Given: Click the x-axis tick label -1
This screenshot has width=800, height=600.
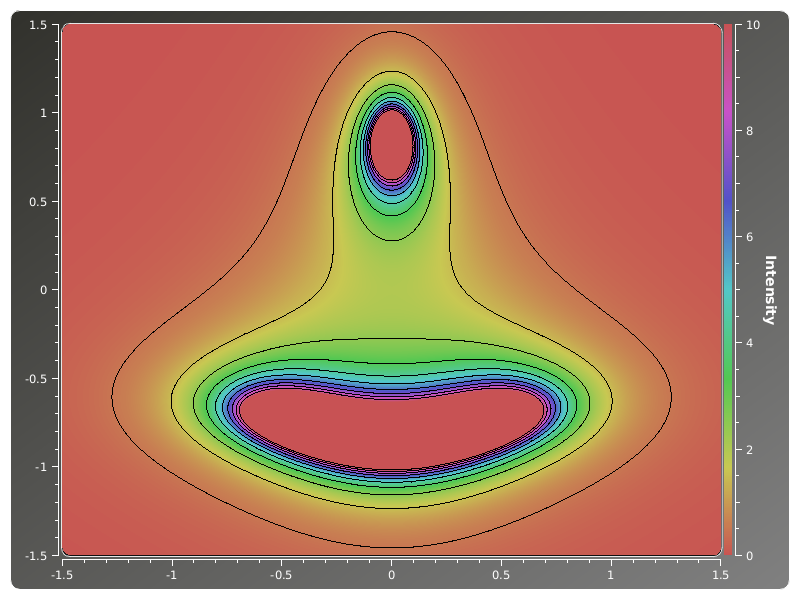Looking at the screenshot, I should coord(171,575).
